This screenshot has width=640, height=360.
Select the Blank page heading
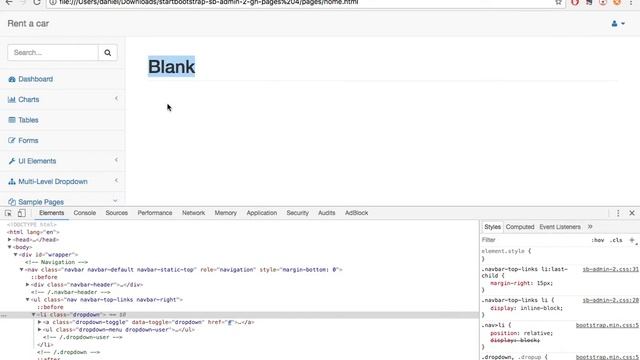(x=171, y=67)
